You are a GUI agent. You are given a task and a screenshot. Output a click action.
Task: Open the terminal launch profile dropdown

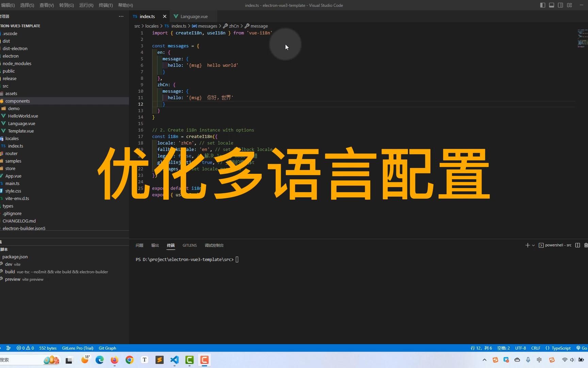point(533,245)
